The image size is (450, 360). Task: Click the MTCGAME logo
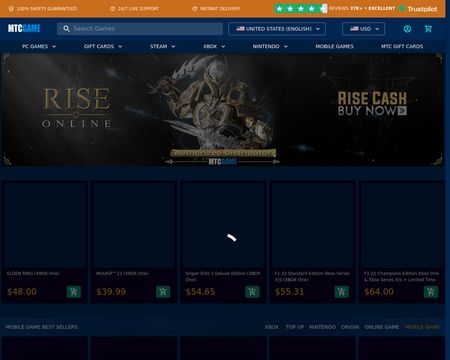tap(24, 28)
